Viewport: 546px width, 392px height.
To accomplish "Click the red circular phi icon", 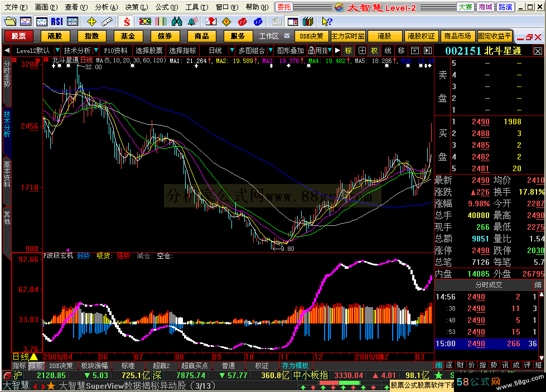I will 243,22.
